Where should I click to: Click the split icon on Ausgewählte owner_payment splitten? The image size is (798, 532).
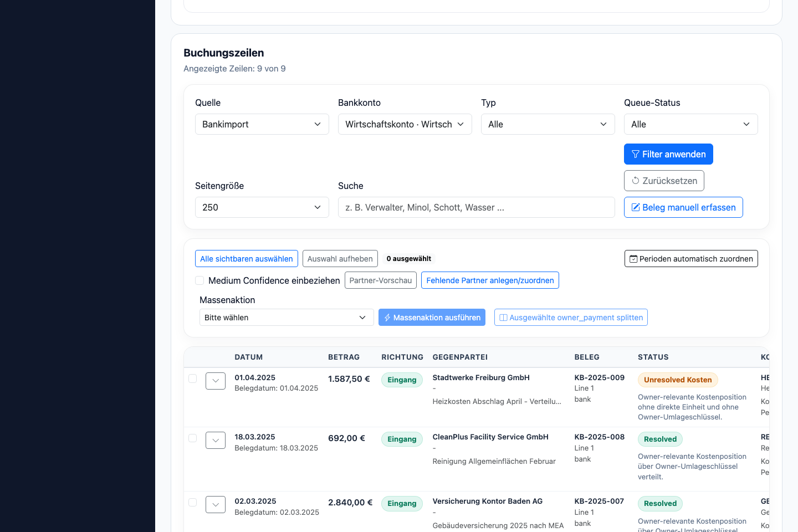[503, 318]
